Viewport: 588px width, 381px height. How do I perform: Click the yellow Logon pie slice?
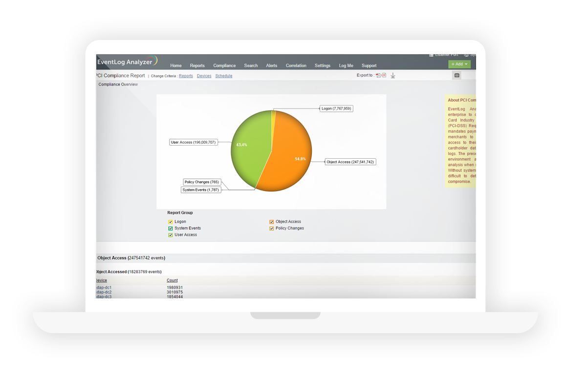pyautogui.click(x=274, y=117)
